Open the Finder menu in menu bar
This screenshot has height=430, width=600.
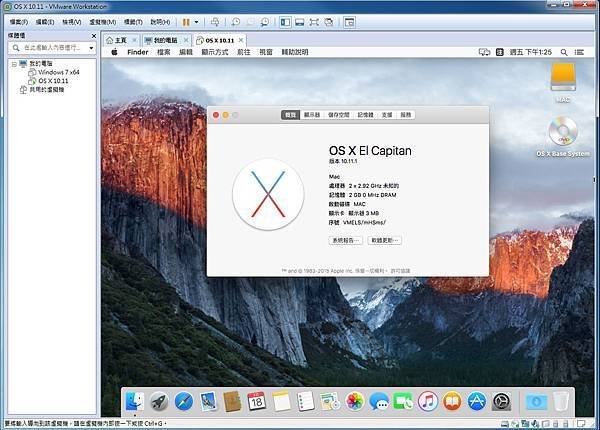pos(137,52)
